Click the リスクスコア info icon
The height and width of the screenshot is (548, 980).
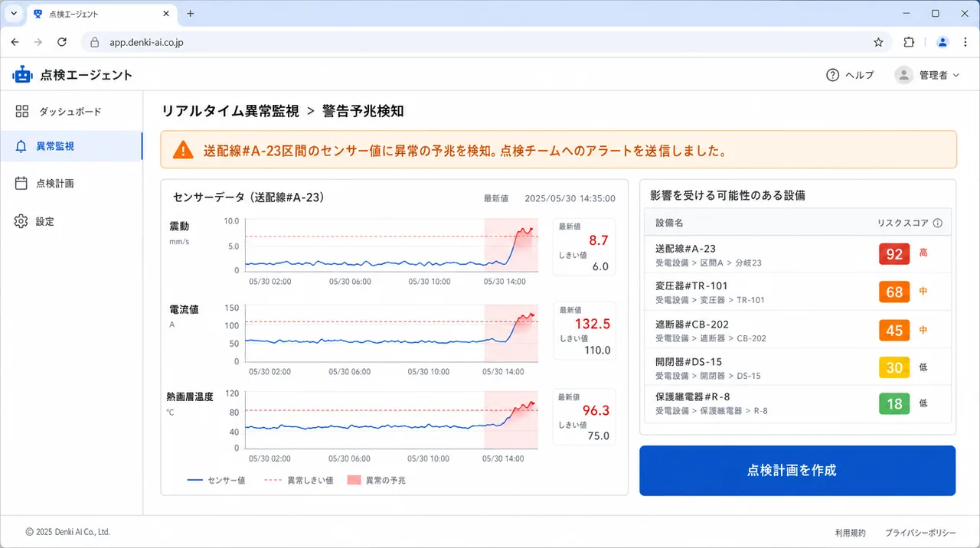coord(938,223)
